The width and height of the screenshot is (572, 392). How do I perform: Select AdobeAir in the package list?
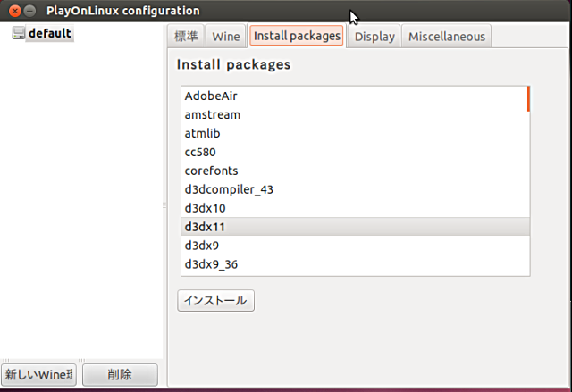(356, 96)
